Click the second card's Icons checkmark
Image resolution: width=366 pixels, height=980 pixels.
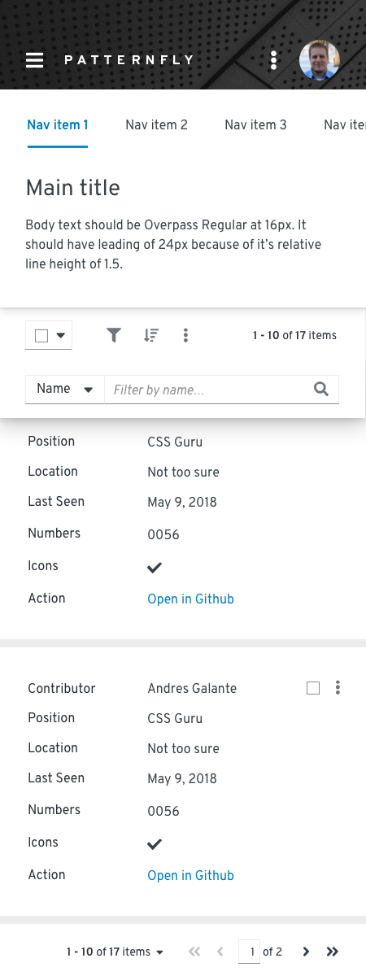[155, 843]
